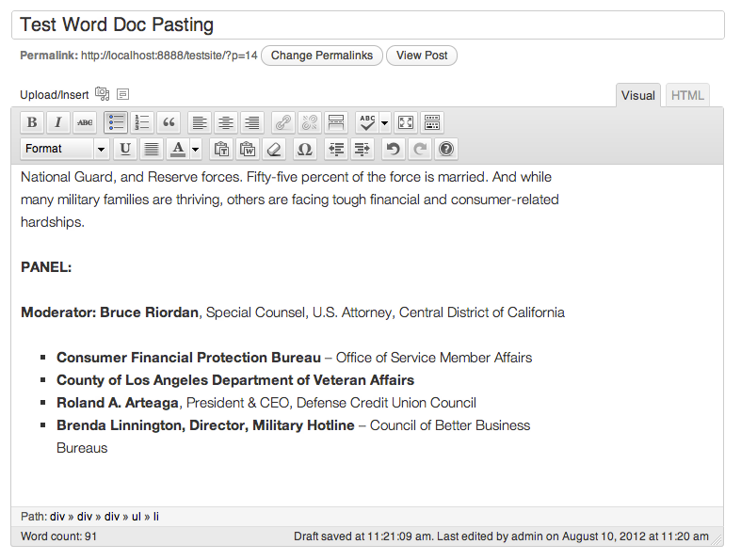Click the text color button
This screenshot has height=560, width=741.
[178, 149]
